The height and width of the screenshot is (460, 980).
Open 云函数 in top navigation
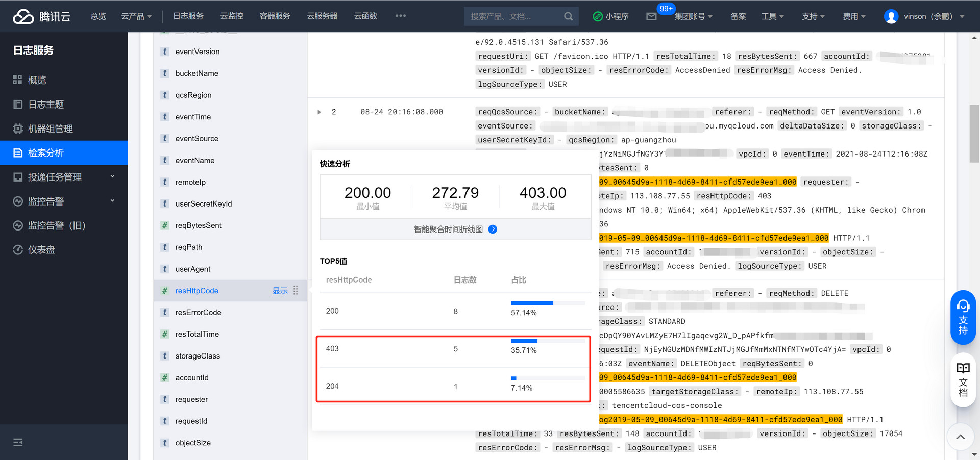click(x=365, y=16)
